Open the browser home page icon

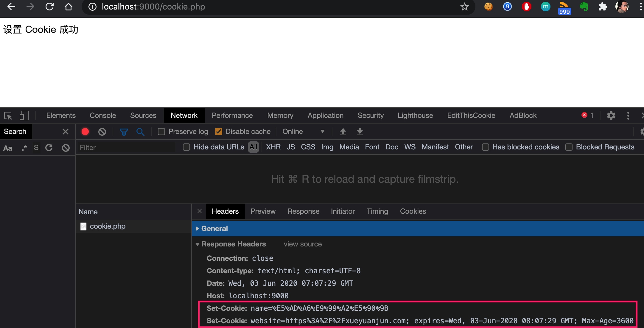pyautogui.click(x=69, y=7)
